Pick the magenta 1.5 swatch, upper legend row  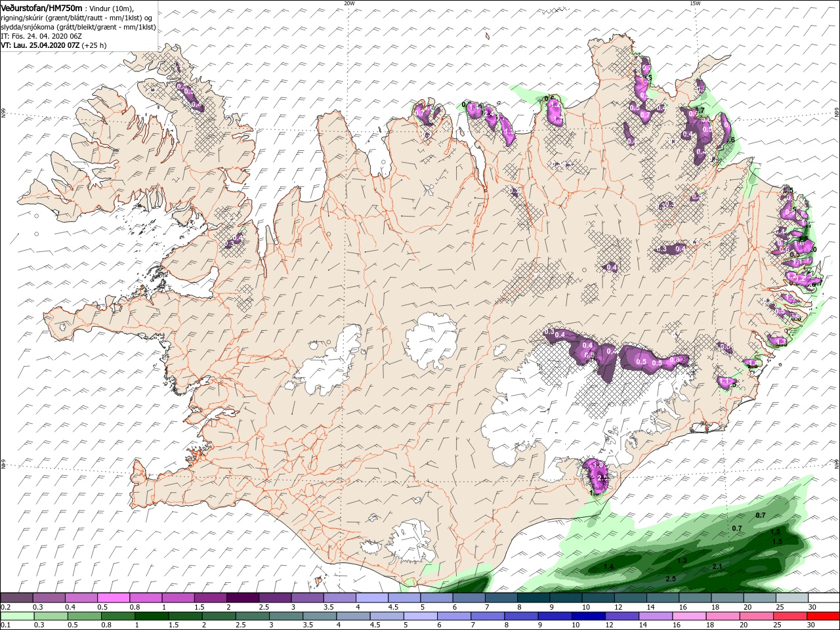coord(211,598)
